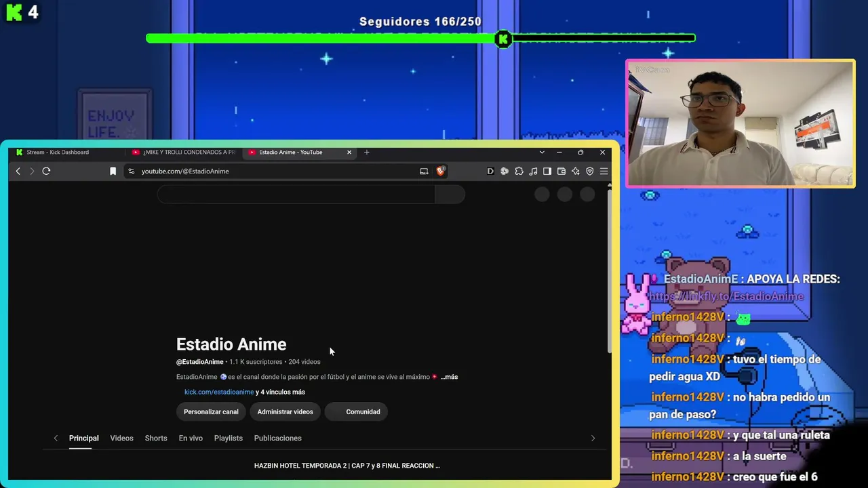
Task: Go forward in the browser
Action: tap(31, 171)
